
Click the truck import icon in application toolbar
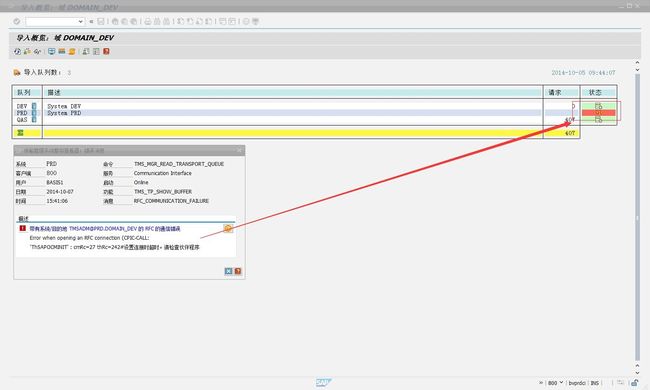(x=27, y=51)
